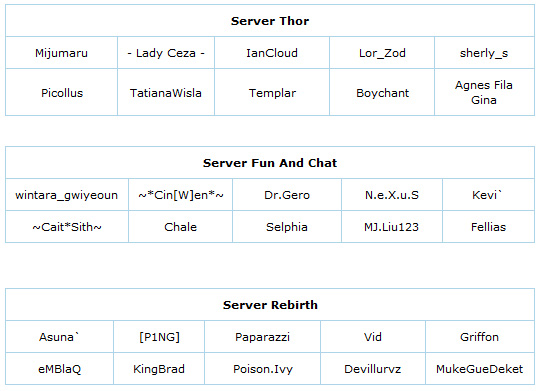The image size is (539, 391).
Task: Click the Dr.Gero table cell
Action: (x=287, y=195)
